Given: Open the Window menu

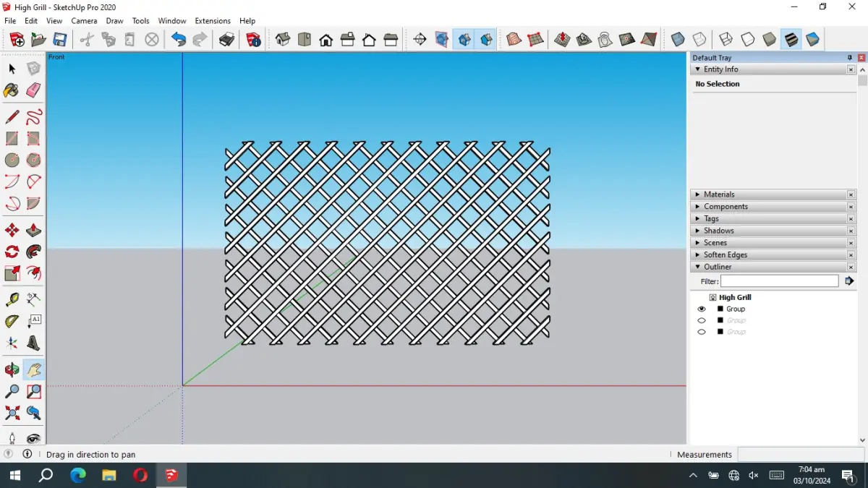Looking at the screenshot, I should 172,21.
